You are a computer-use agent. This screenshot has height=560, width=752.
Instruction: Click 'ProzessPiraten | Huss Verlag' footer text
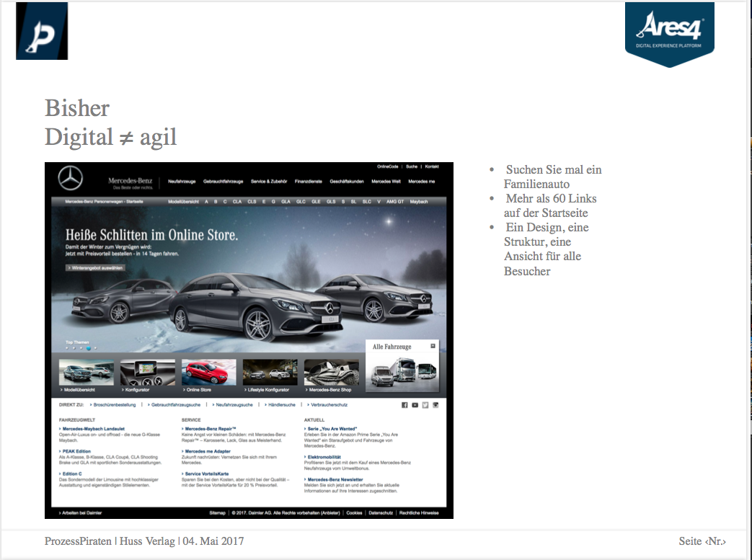[110, 541]
